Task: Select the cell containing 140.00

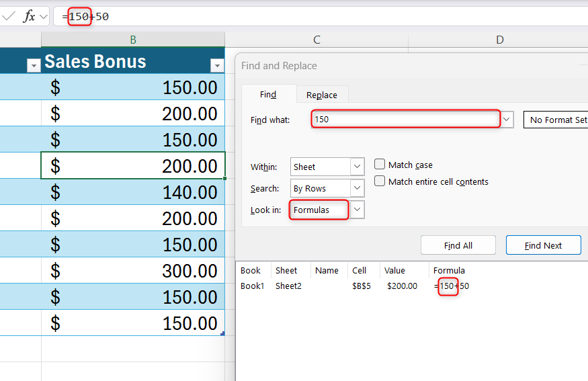Action: coord(133,192)
